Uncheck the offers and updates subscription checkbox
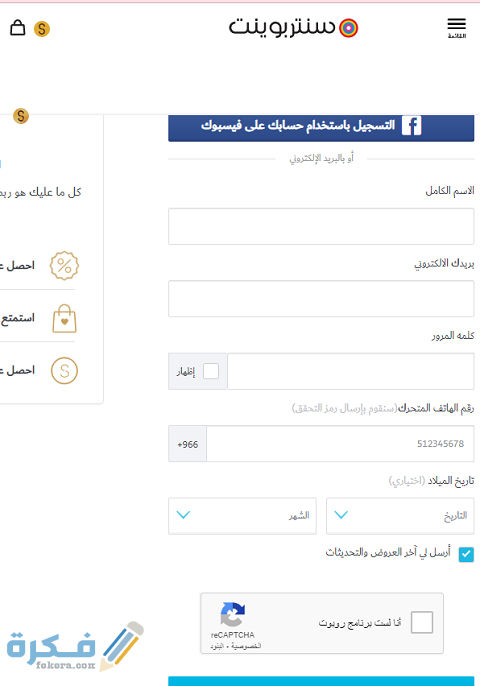The image size is (480, 686). 466,554
